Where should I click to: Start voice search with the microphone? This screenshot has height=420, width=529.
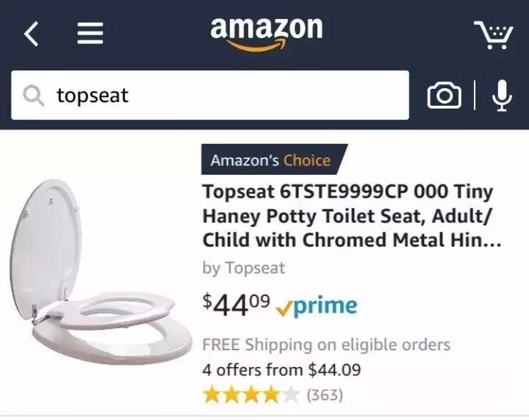point(502,95)
